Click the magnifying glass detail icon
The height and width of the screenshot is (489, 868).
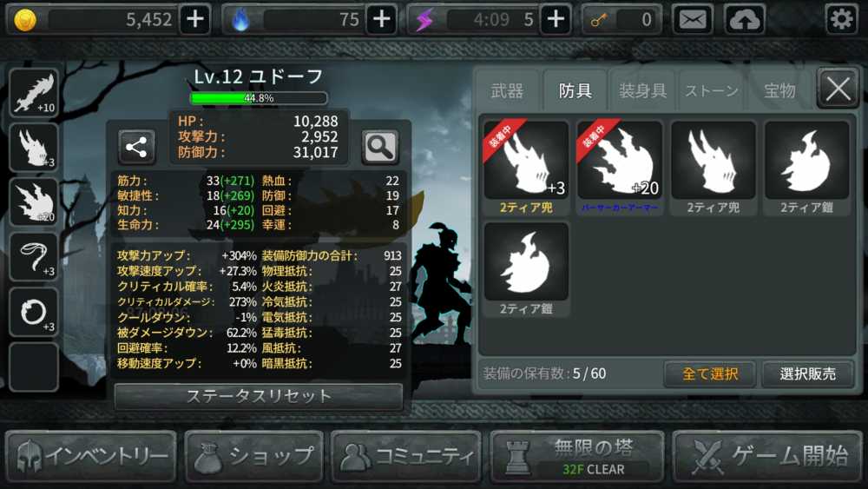coord(380,147)
